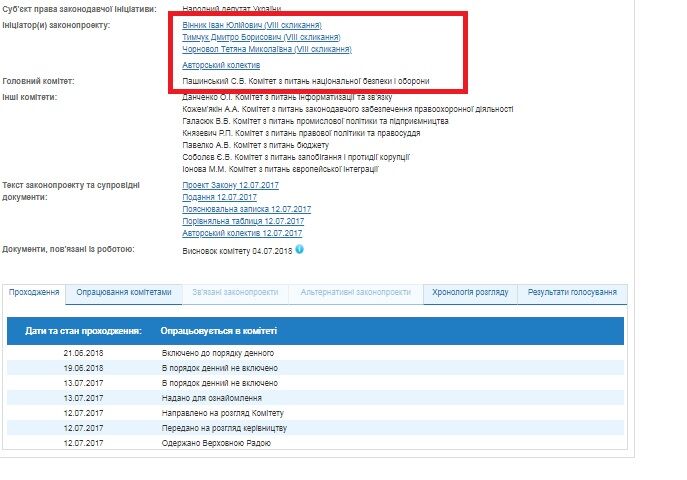This screenshot has width=687, height=480.
Task: Open Вінник Іван Юлійович deputy link
Action: 251,25
